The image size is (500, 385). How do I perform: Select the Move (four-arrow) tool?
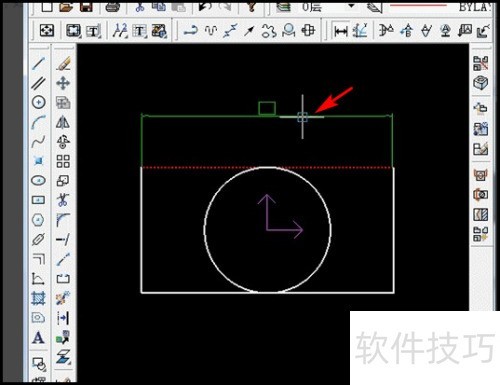[x=63, y=83]
